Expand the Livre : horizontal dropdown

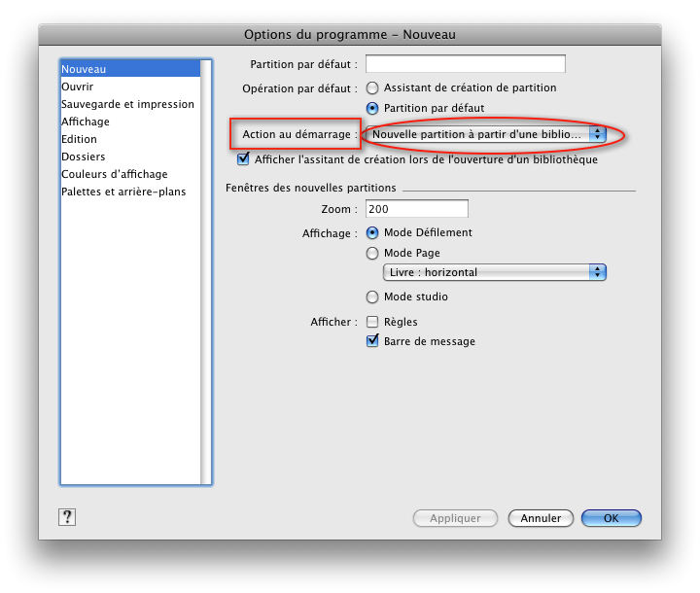pyautogui.click(x=495, y=273)
